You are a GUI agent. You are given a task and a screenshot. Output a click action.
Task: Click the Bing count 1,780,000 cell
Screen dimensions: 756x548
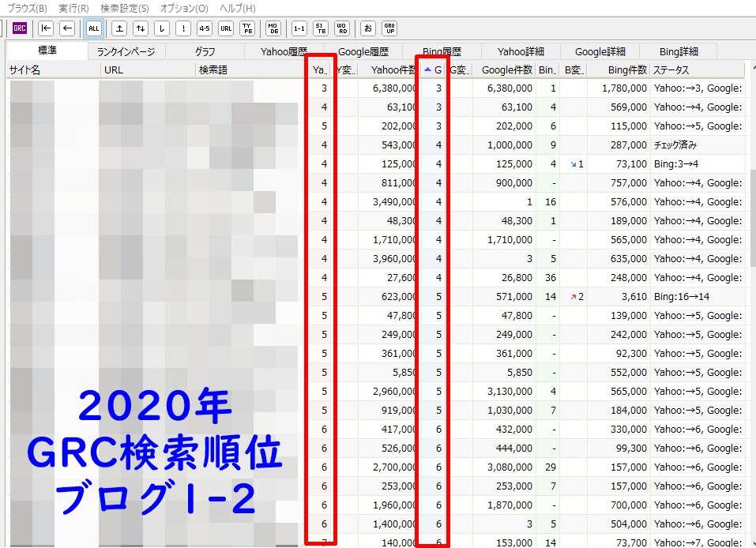click(x=619, y=88)
